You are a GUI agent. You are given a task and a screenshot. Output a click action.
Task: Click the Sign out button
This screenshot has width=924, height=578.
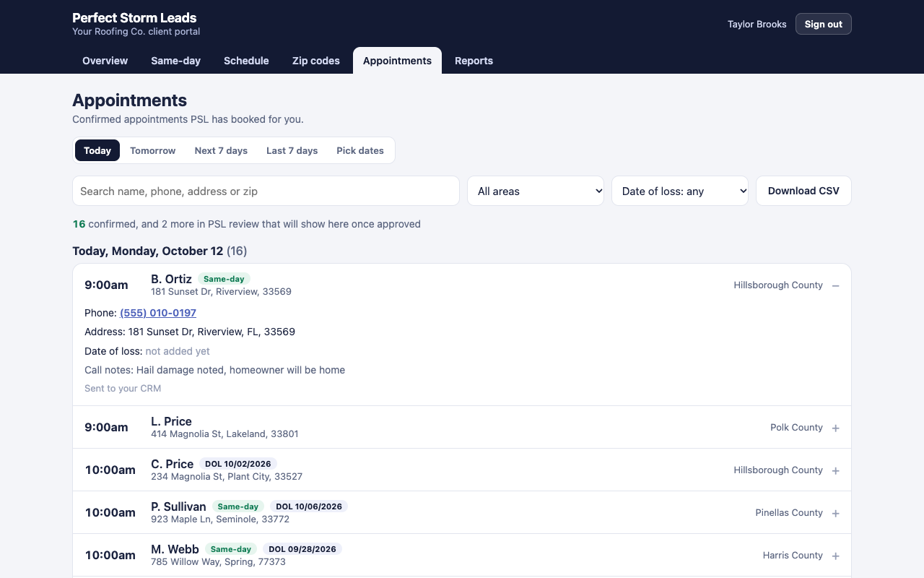(824, 24)
